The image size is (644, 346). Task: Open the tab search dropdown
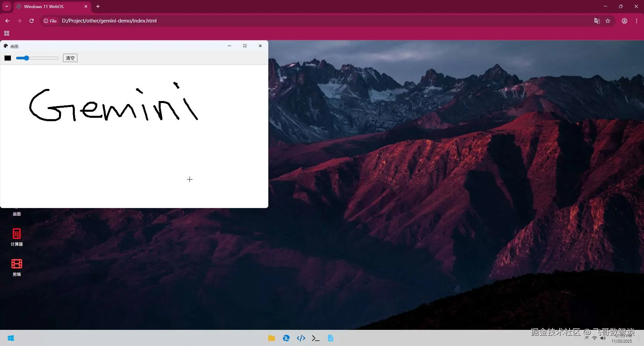7,6
